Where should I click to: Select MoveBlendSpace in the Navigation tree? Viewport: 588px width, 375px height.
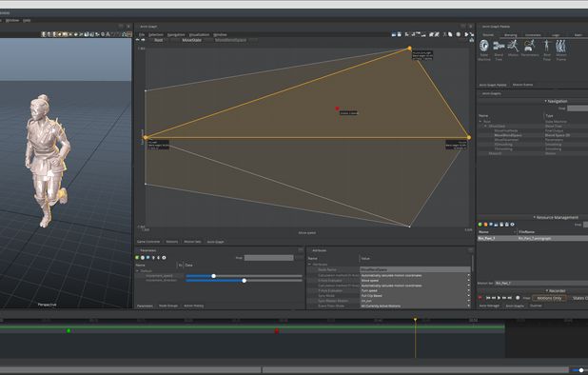[508, 135]
